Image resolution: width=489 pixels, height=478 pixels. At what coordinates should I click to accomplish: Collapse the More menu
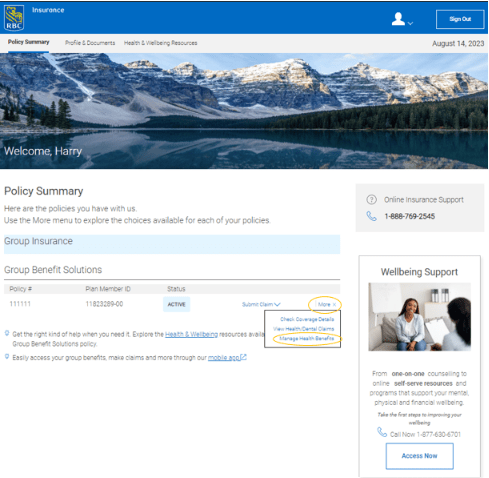click(x=327, y=304)
